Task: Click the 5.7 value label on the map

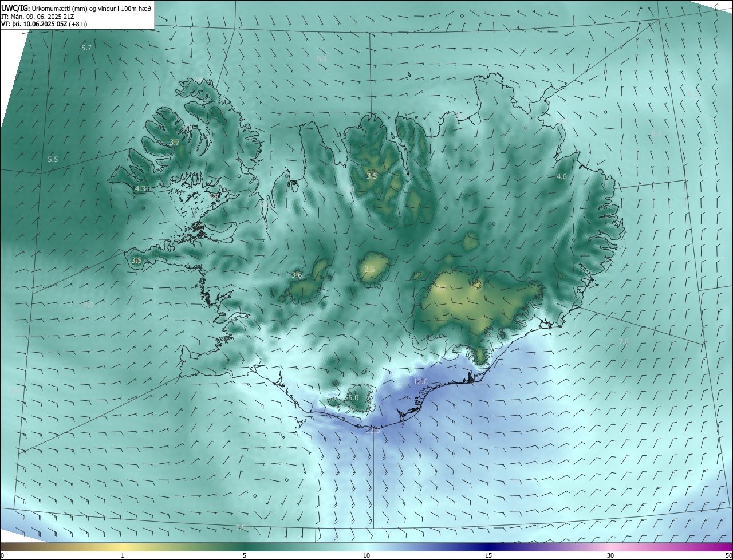Action: (86, 48)
